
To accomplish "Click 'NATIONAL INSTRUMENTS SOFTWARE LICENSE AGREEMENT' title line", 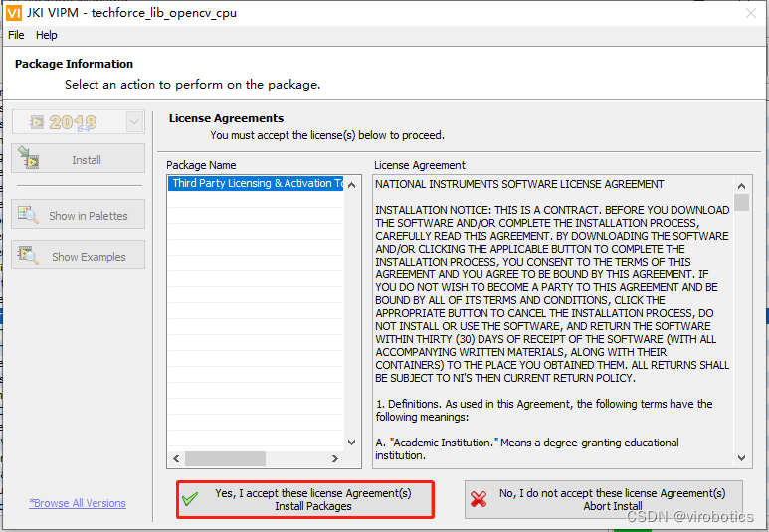I will (x=519, y=184).
